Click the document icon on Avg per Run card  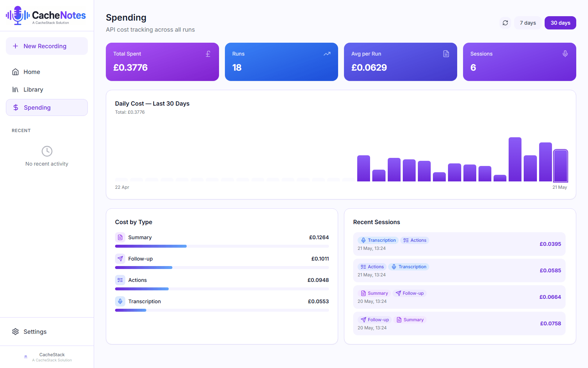point(446,54)
